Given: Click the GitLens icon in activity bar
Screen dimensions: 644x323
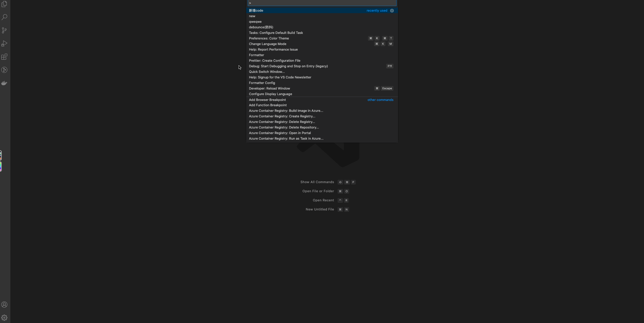Looking at the screenshot, I should [x=4, y=70].
